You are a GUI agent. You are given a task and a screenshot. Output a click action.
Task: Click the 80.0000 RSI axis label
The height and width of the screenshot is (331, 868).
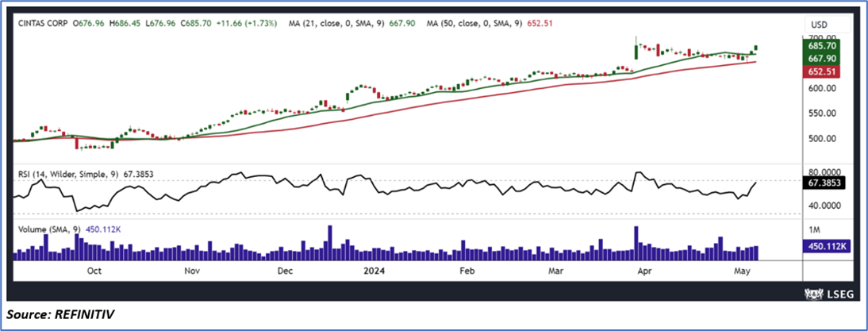[824, 172]
